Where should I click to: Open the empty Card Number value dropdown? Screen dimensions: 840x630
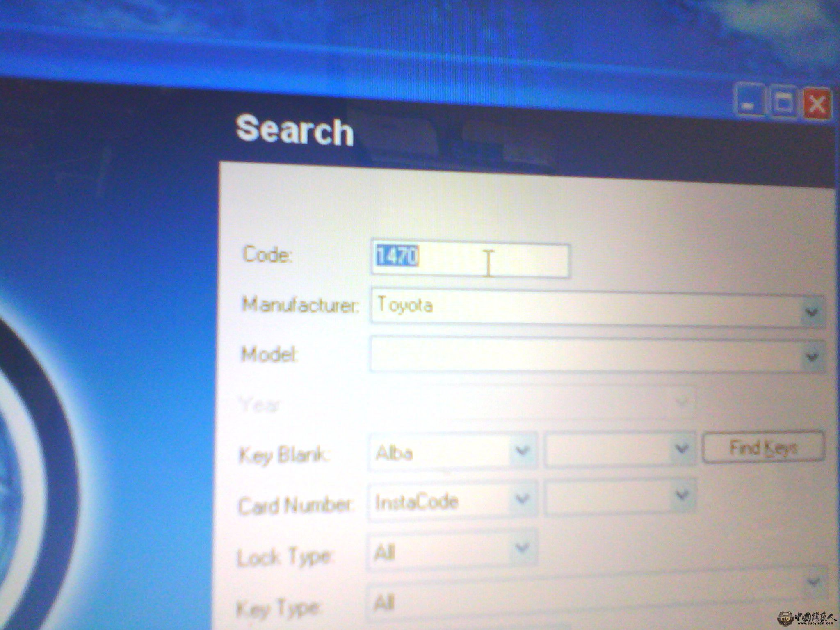coord(620,497)
